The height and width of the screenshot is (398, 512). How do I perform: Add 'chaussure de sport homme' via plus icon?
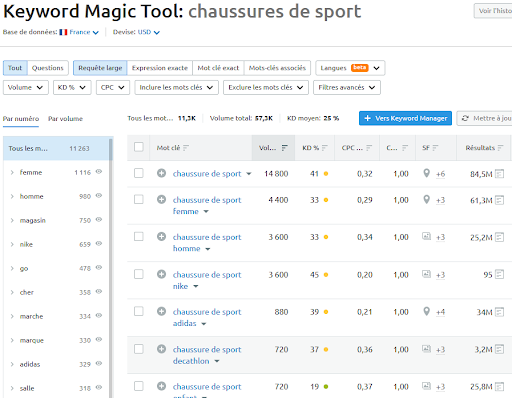[161, 237]
